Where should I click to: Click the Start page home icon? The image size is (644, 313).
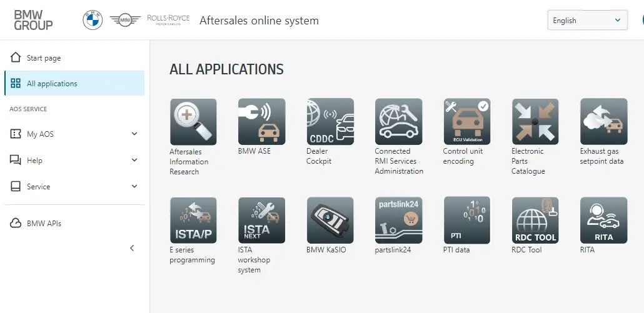[x=16, y=57]
